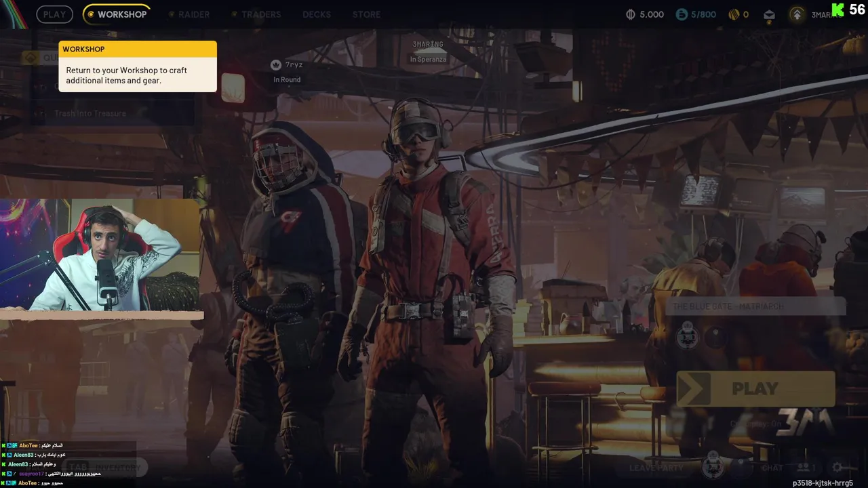
Task: Click the Leave Party button
Action: (x=656, y=468)
